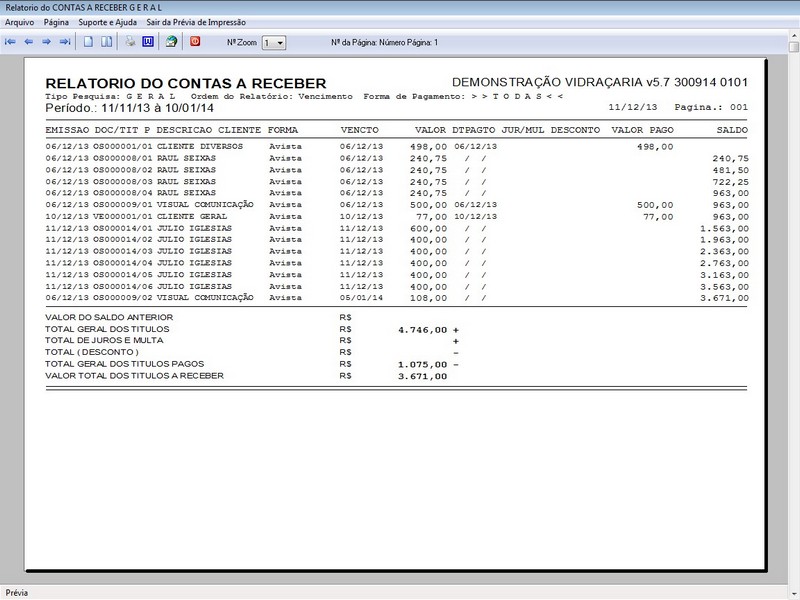
Task: Click the vertical scrollbar thumb
Action: click(x=794, y=47)
